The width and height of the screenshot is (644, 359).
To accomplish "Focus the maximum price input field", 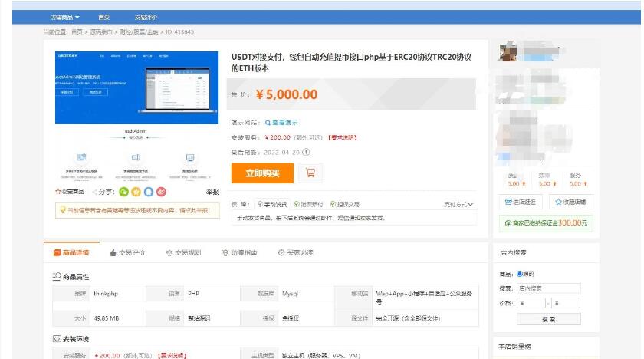I will (566, 303).
